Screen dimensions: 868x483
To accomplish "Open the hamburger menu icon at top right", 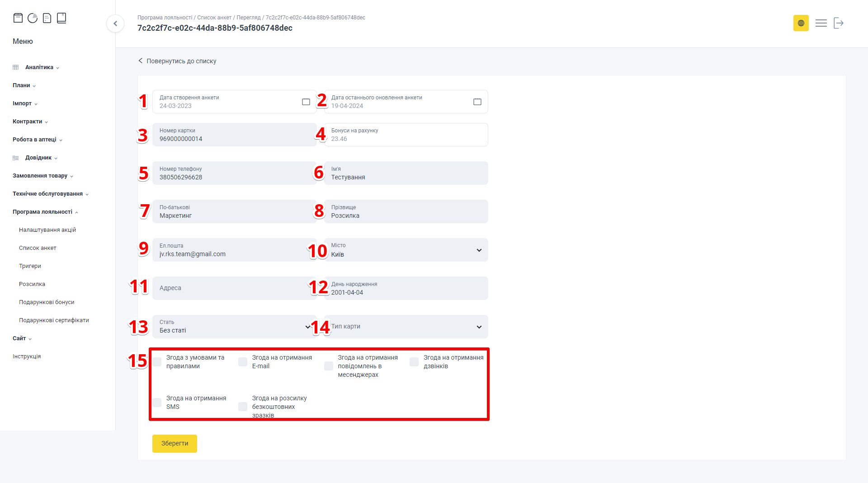I will click(821, 23).
